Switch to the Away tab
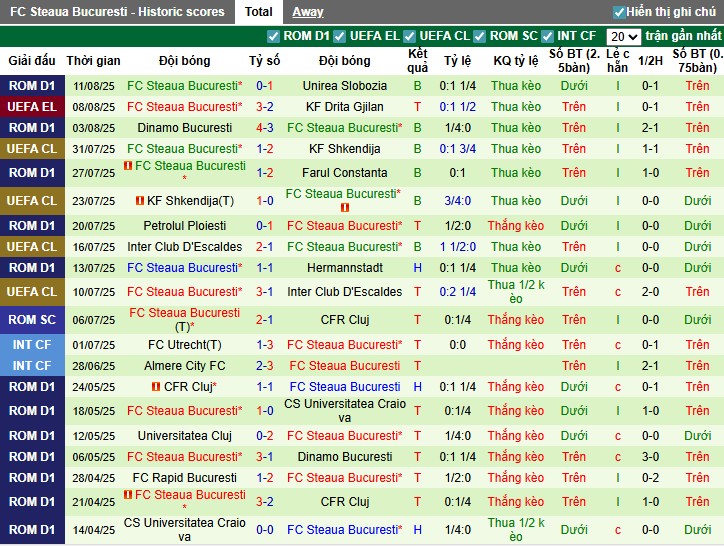This screenshot has height=546, width=724. coord(307,12)
